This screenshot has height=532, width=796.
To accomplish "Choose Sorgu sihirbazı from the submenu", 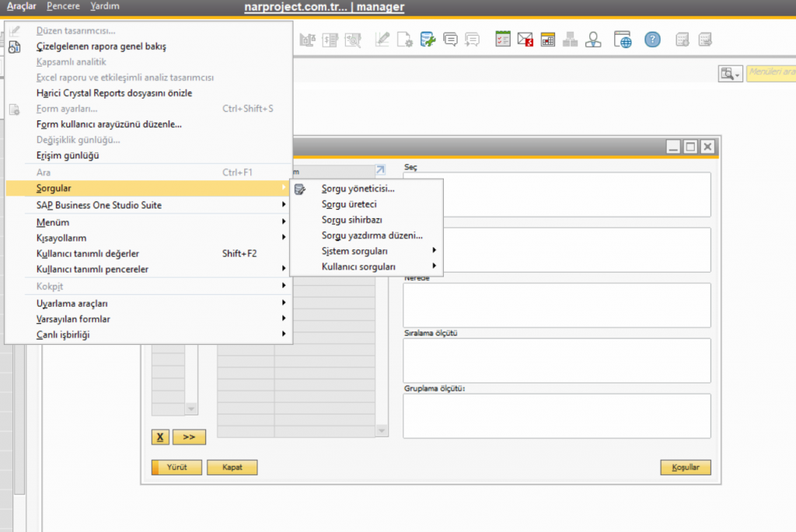I will pyautogui.click(x=351, y=220).
